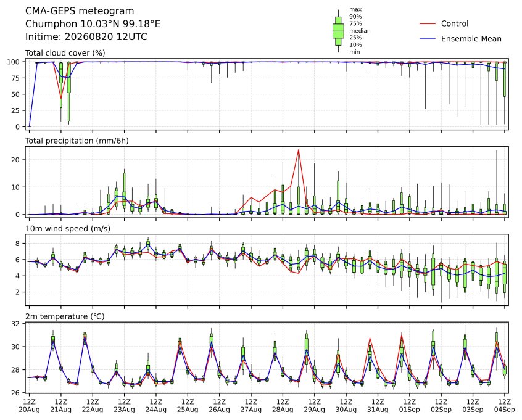522x420 pixels.
Task: Click the 12Z 23Aug x-axis tick label
Action: tap(124, 406)
